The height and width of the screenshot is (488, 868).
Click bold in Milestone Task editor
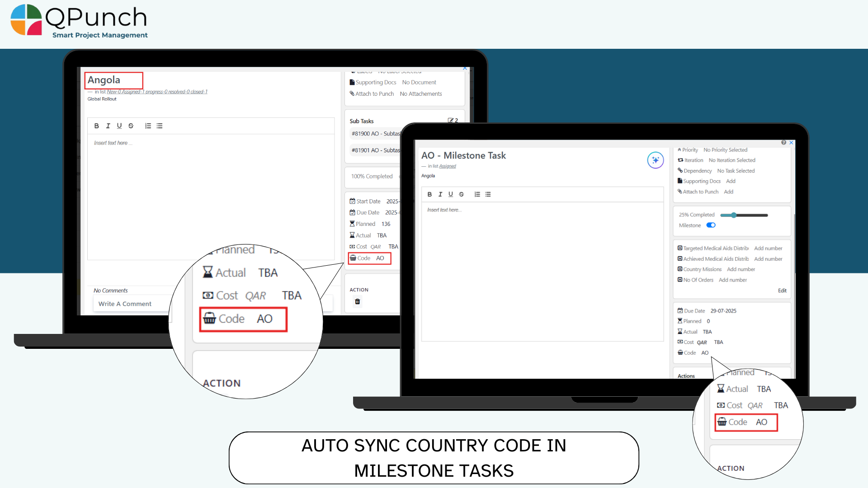click(x=429, y=194)
